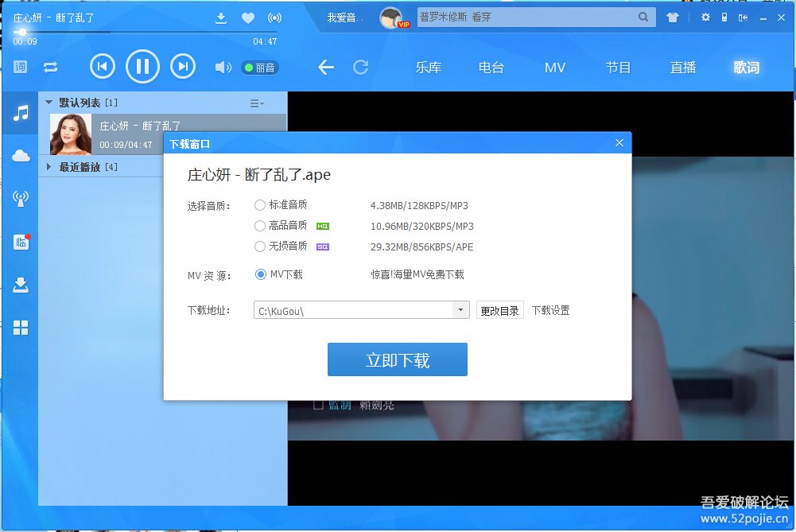The height and width of the screenshot is (532, 796).
Task: Collapse the 默认列表 playlist
Action: (49, 102)
